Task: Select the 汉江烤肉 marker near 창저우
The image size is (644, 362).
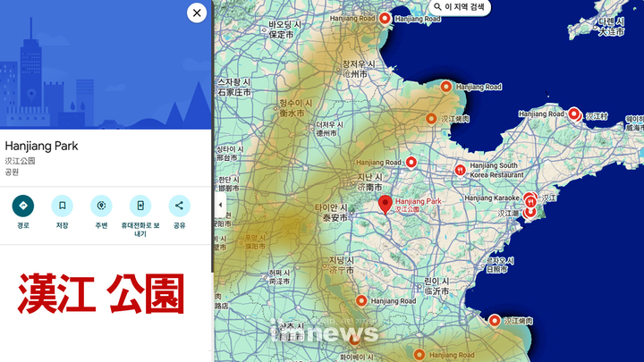Action: (431, 118)
